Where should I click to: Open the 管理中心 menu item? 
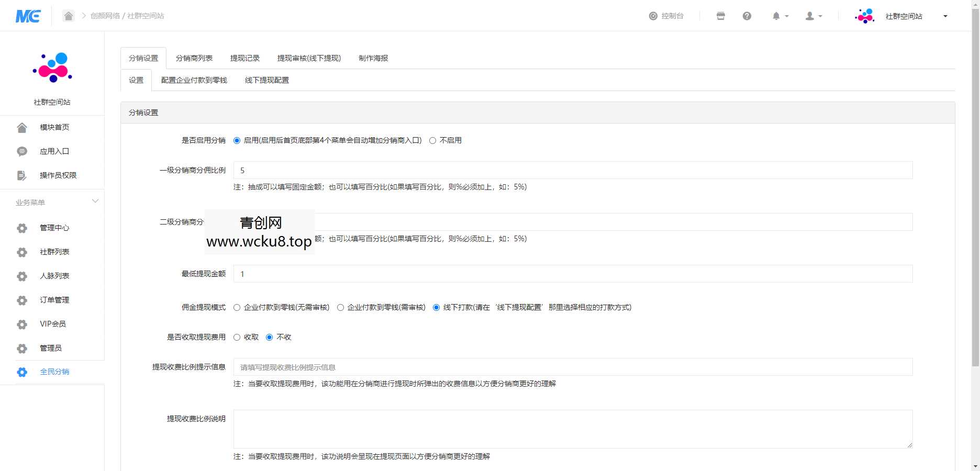[x=53, y=228]
